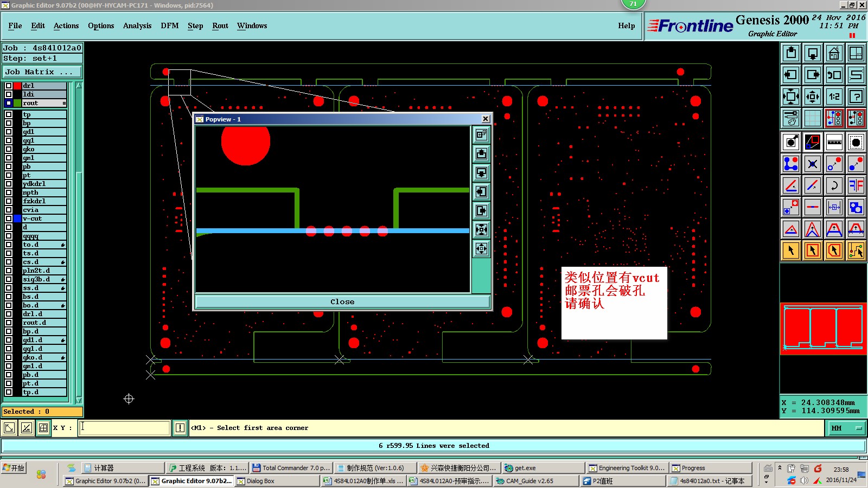The image size is (868, 488).
Task: Click the mirror F|F tool icon
Action: pos(856,185)
